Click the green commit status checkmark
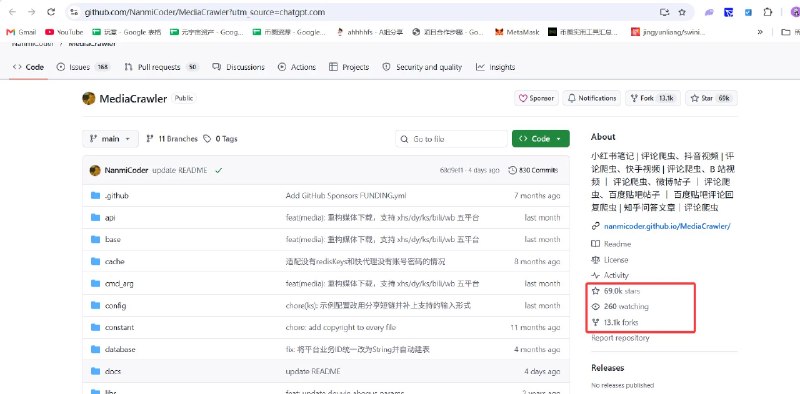Viewport: 800px width, 394px height. pyautogui.click(x=218, y=170)
